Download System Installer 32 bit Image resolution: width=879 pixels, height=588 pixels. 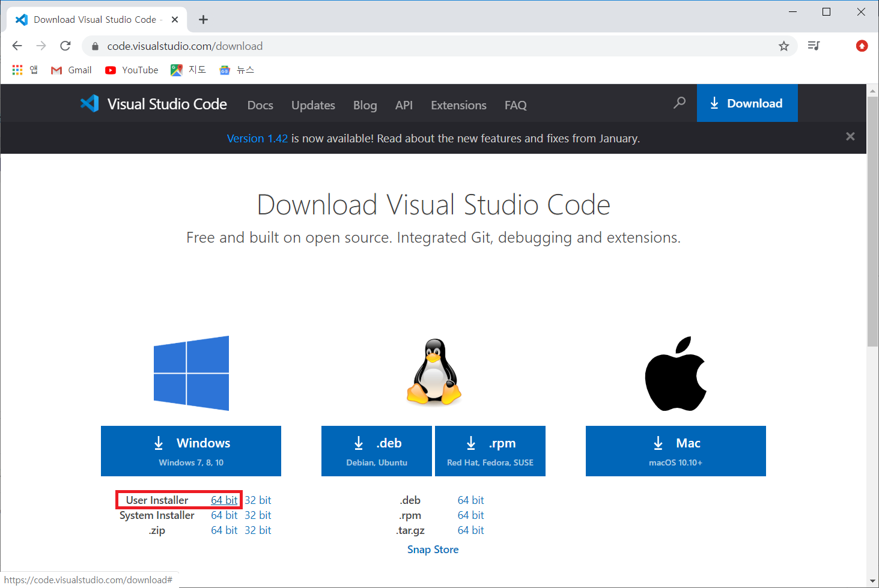(258, 515)
